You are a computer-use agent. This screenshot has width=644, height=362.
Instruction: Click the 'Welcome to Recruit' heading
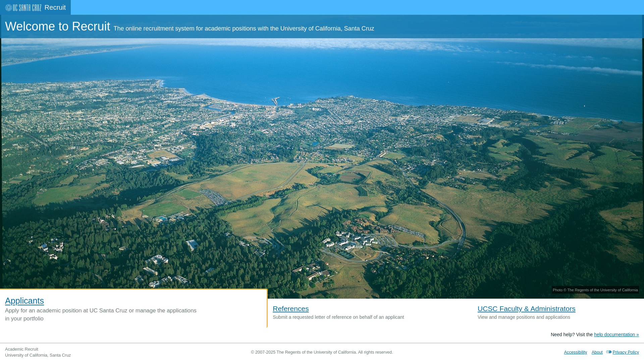(57, 26)
